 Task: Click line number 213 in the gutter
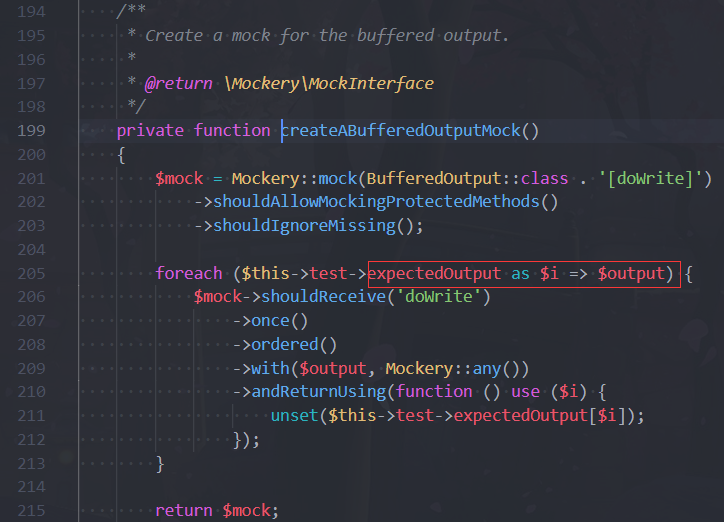(x=31, y=463)
